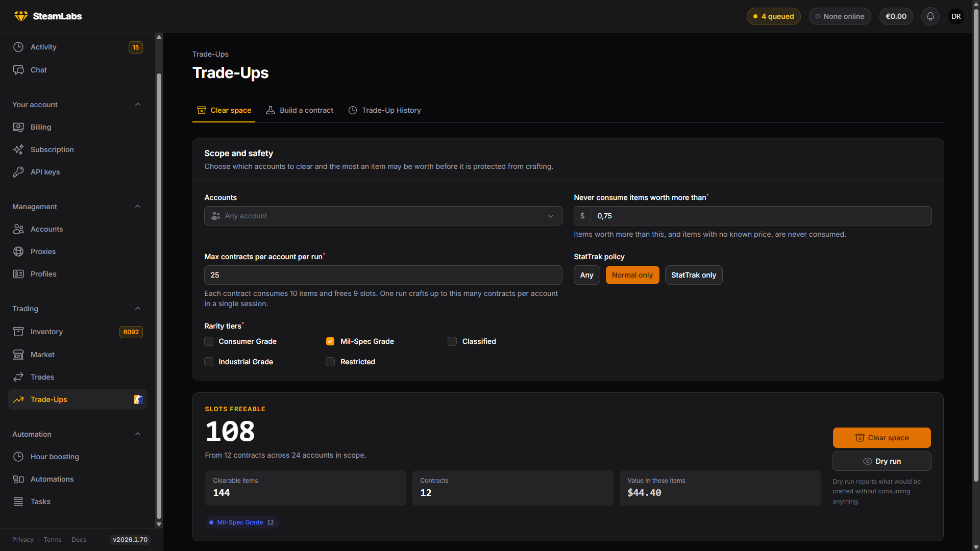Click the Tasks list icon
This screenshot has width=980, height=551.
(x=18, y=502)
